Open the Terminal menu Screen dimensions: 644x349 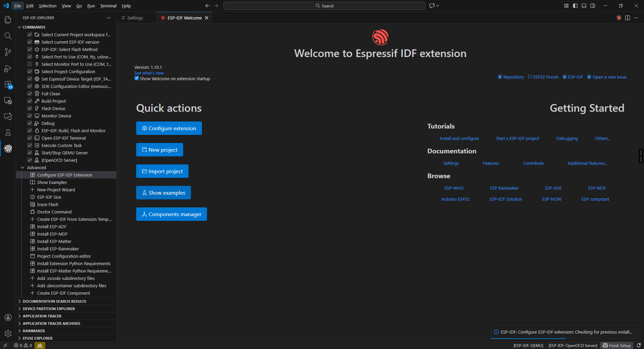[x=108, y=6]
